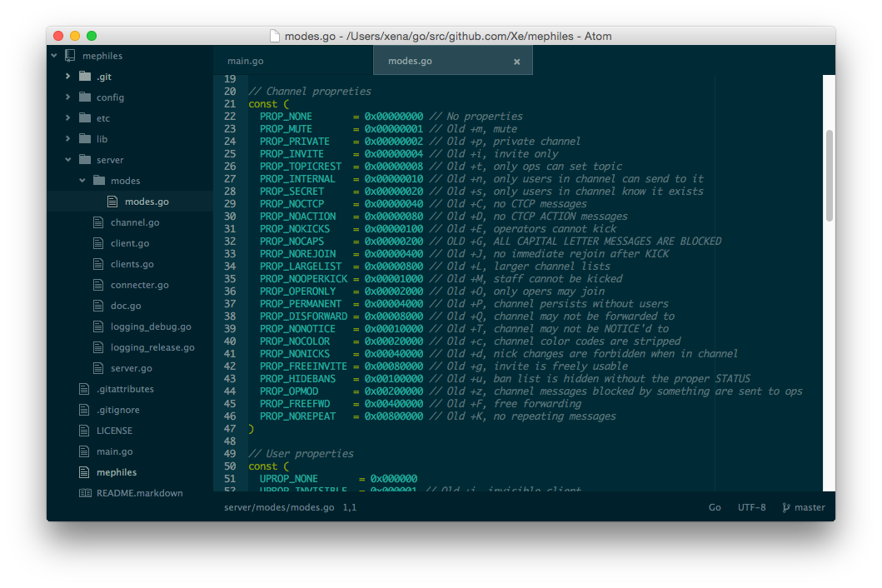This screenshot has height=588, width=882.
Task: Expand the .git folder
Action: coord(68,76)
